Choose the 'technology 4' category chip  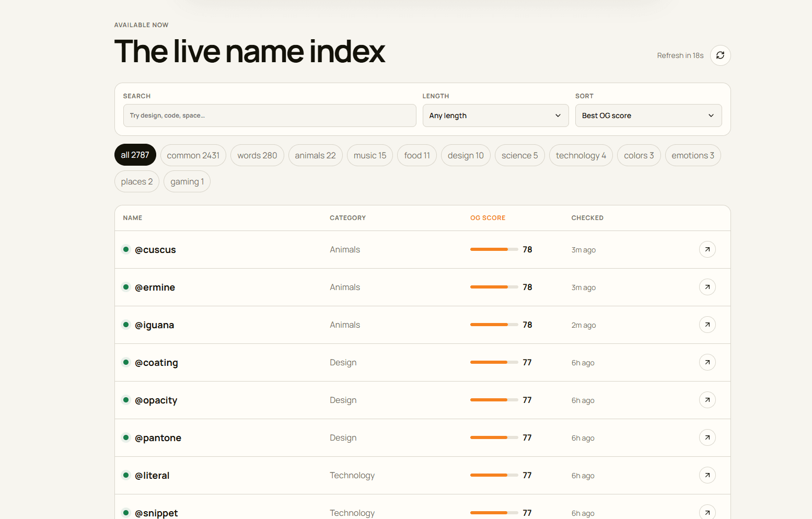tap(581, 155)
